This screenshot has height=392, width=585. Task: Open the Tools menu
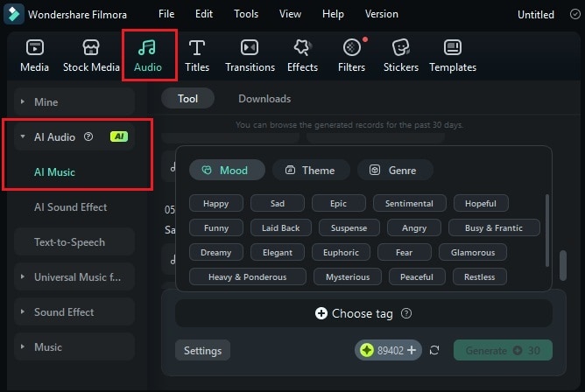click(x=246, y=14)
